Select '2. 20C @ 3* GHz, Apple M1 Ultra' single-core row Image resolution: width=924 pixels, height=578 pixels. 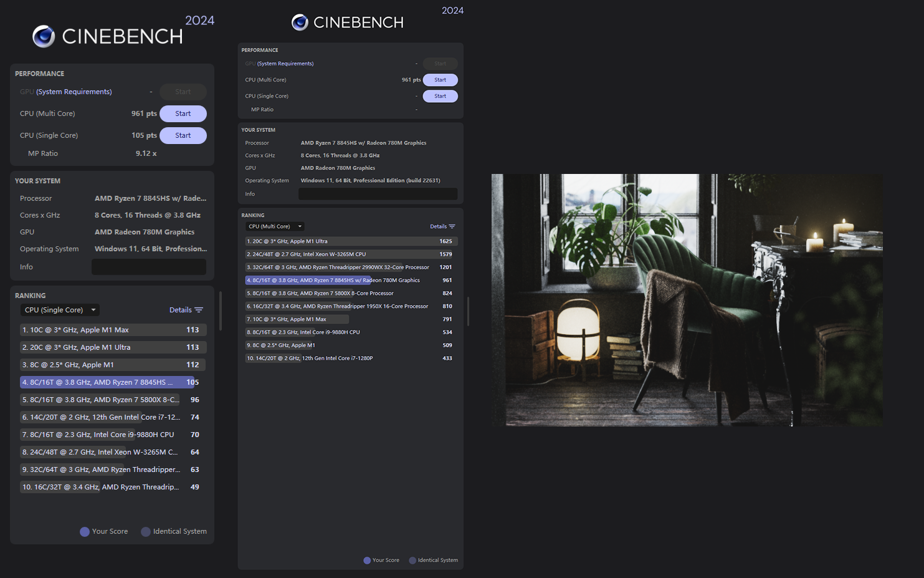[113, 347]
